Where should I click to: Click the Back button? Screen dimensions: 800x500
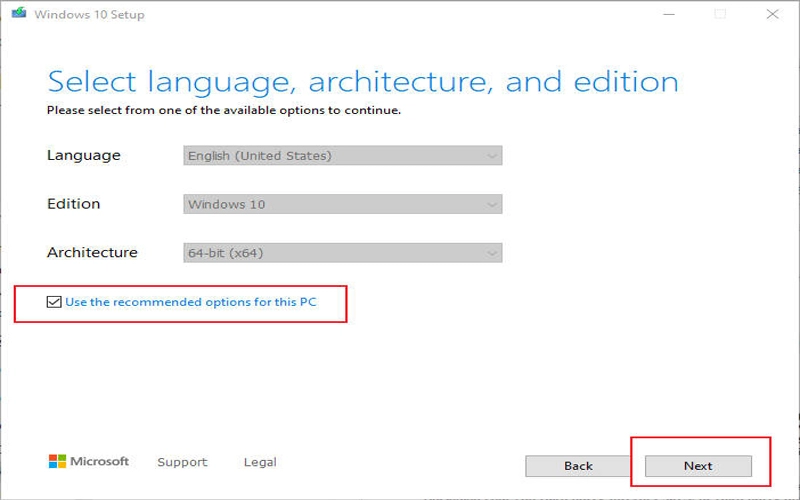[578, 466]
